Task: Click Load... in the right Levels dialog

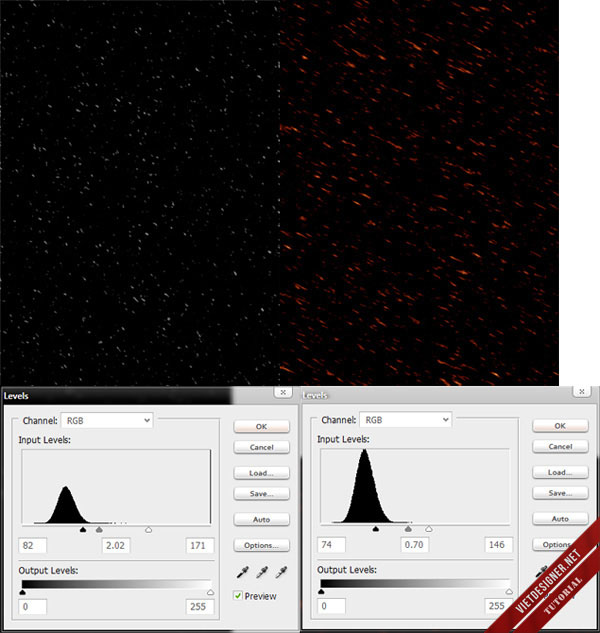Action: [560, 472]
